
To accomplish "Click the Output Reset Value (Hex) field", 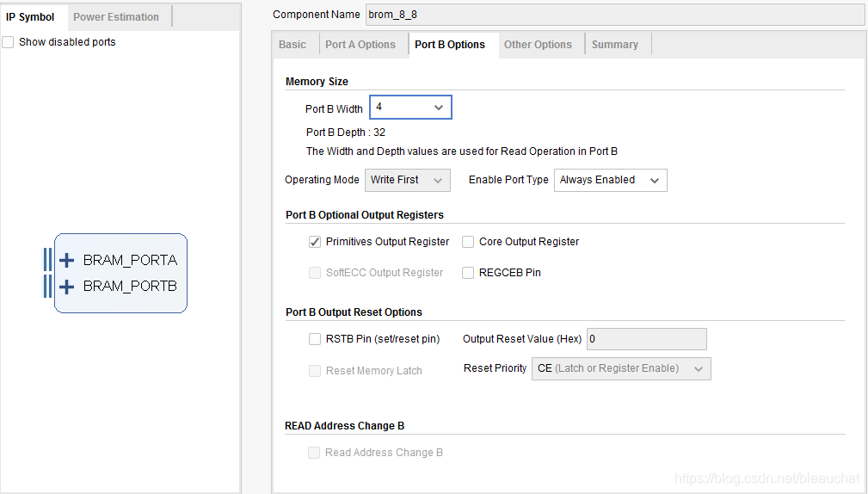I will pos(647,339).
